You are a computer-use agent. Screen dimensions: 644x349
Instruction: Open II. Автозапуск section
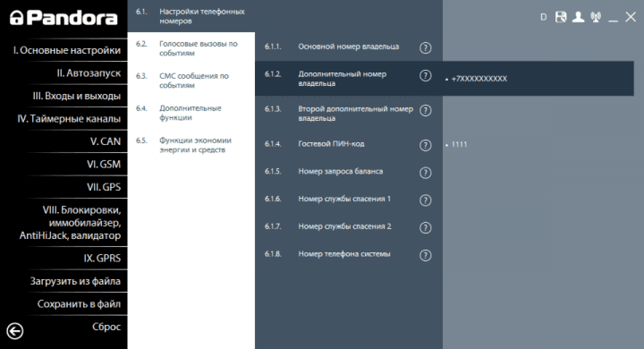pos(89,73)
